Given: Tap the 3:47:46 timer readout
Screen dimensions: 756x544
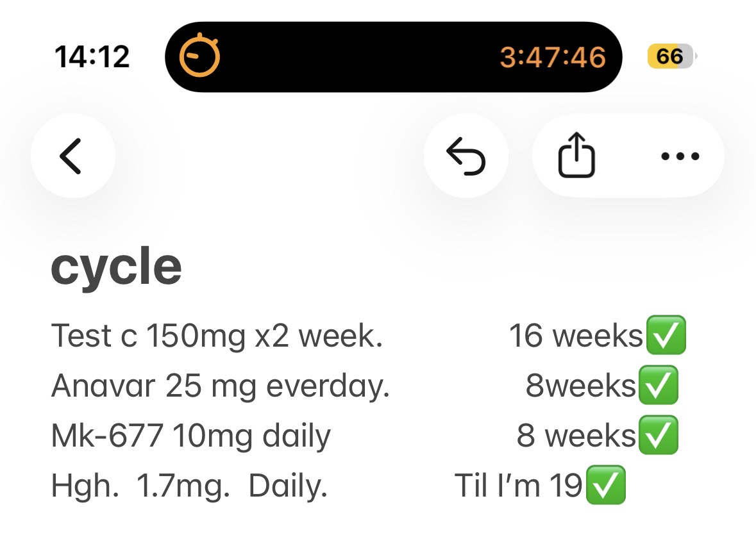Looking at the screenshot, I should click(553, 57).
